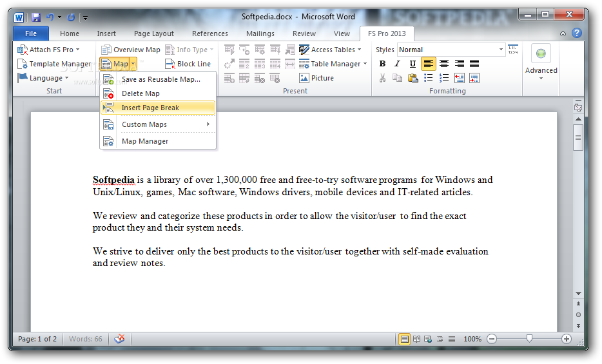Toggle align text right
Screen dimensions: 602x364
click(459, 64)
